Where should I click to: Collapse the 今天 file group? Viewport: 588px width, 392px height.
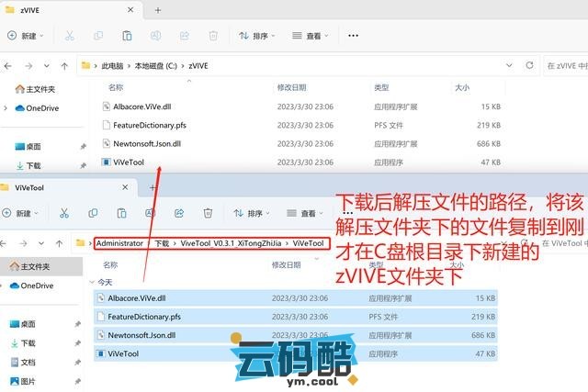pos(92,282)
